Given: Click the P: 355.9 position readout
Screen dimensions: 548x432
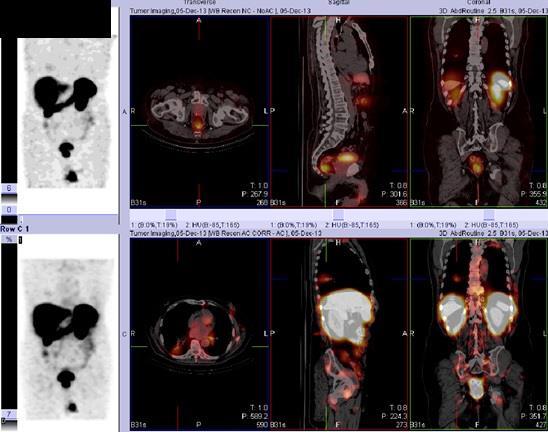Looking at the screenshot, I should click(534, 194).
